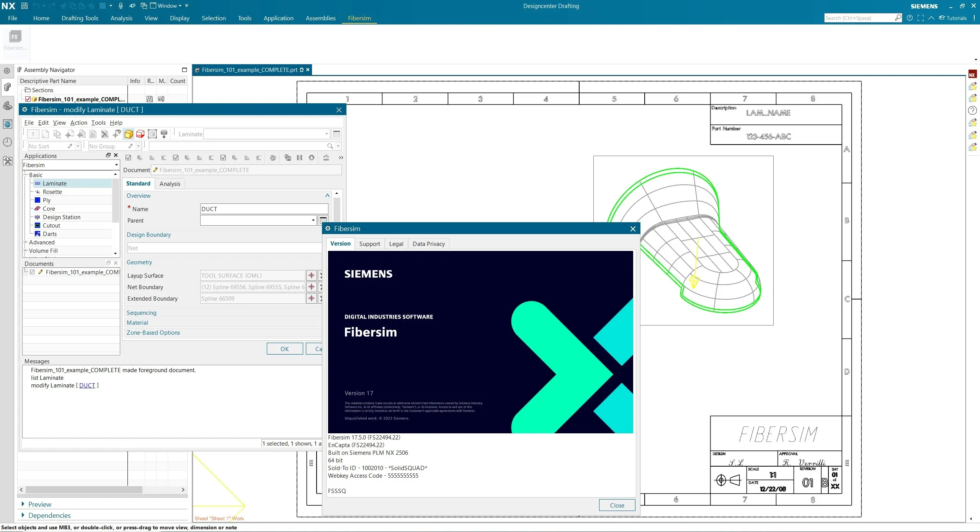Click the DUCT link in Messages

pos(87,386)
